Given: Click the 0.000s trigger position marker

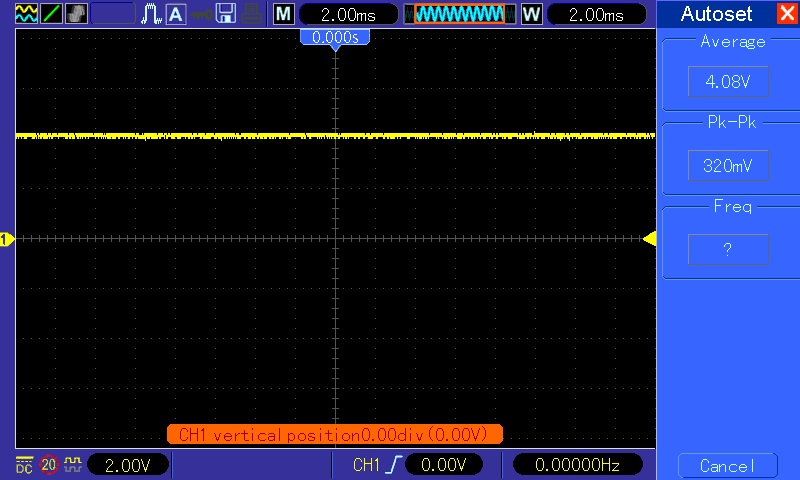Looking at the screenshot, I should pos(336,37).
